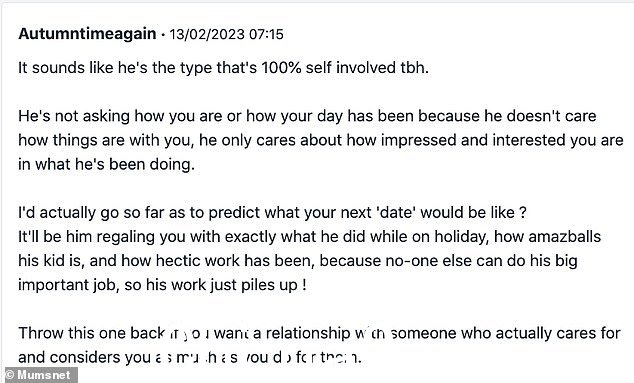This screenshot has width=634, height=383.
Task: Open the Autumntimeagain user profile
Action: tap(87, 34)
